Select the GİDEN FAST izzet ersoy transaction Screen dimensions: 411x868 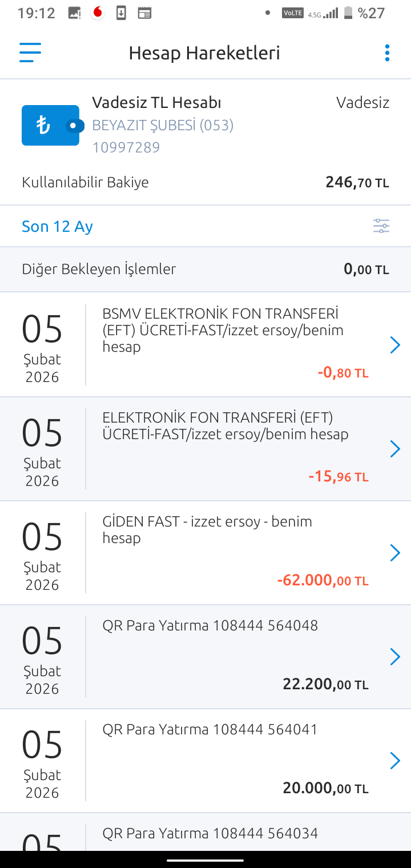[x=205, y=553]
